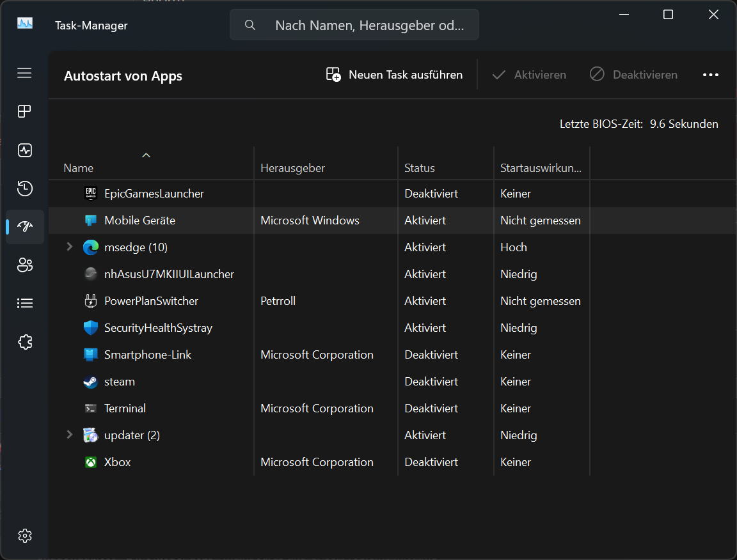Screen dimensions: 737x560
Task: Sort by the Status column header
Action: (420, 168)
